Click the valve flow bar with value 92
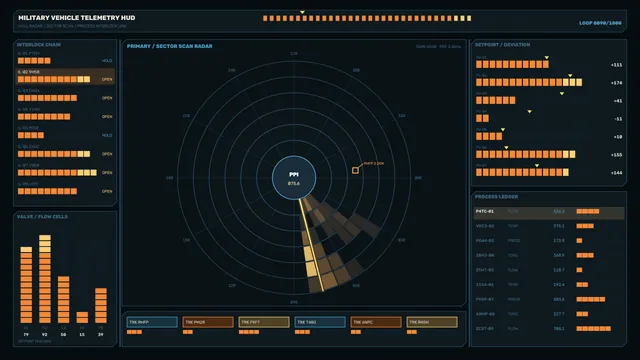 click(45, 279)
